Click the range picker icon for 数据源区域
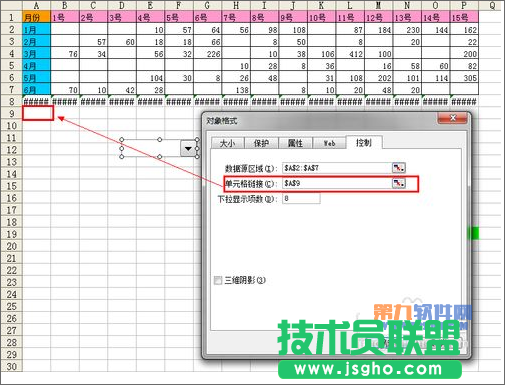Viewport: 505px width, 385px height. coord(399,168)
